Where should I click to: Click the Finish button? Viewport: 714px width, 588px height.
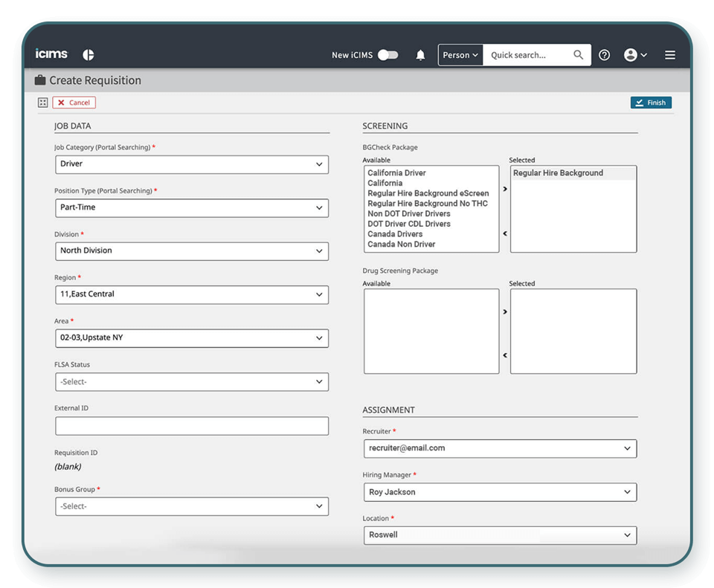click(x=651, y=103)
